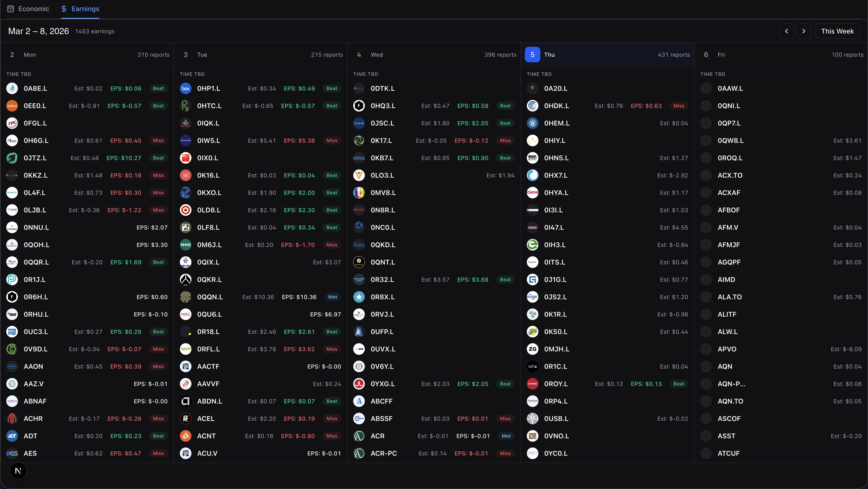Click the okta logo icon for 0KB7.L
This screenshot has width=868, height=489.
point(359,158)
